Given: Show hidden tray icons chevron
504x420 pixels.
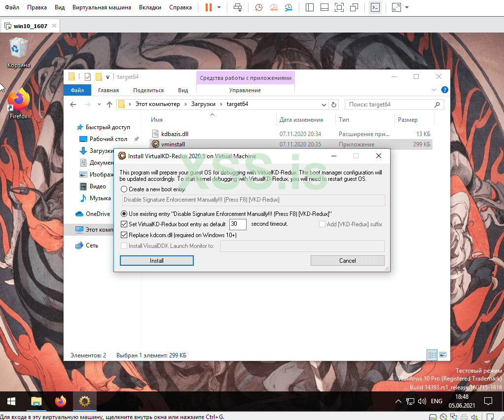Looking at the screenshot, I should click(x=398, y=401).
